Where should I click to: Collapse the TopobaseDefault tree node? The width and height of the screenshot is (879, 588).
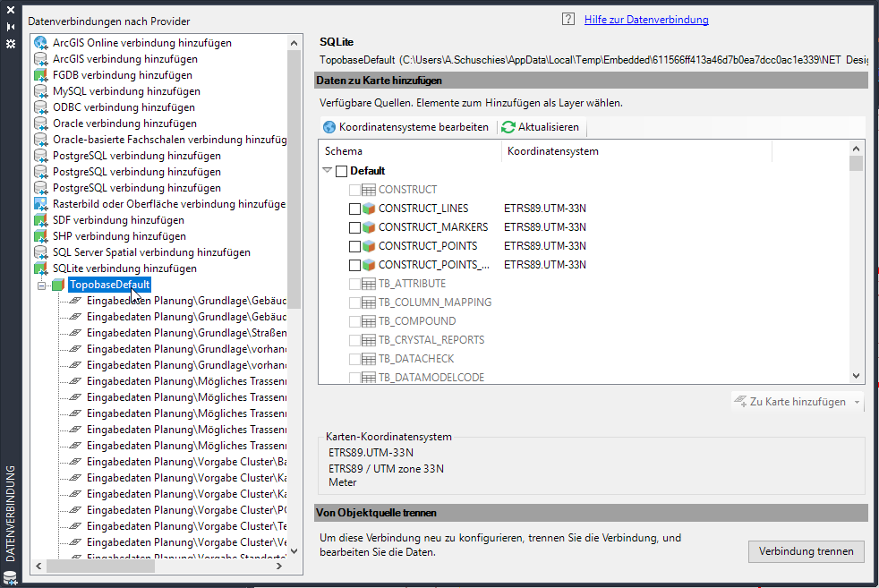click(x=41, y=285)
